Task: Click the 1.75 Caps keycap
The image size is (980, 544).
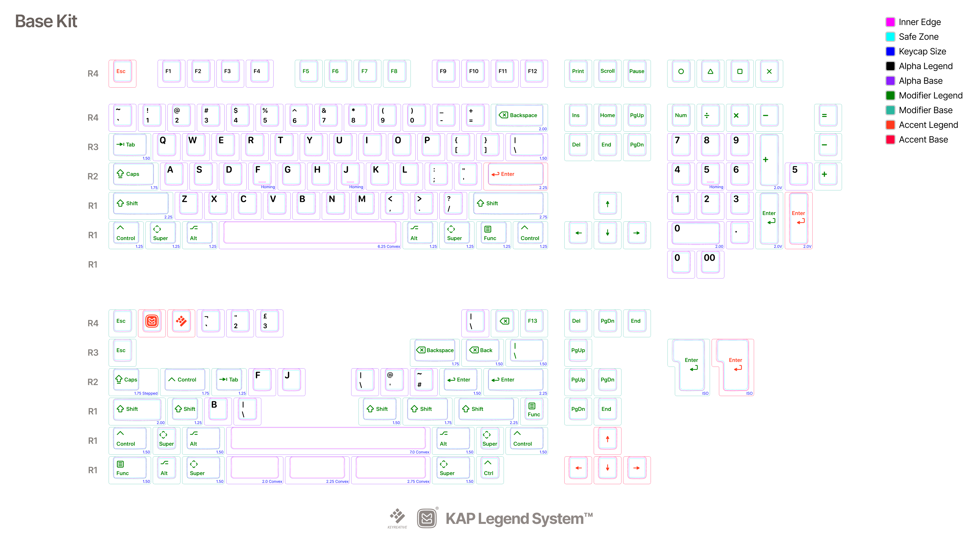Action: pyautogui.click(x=134, y=176)
